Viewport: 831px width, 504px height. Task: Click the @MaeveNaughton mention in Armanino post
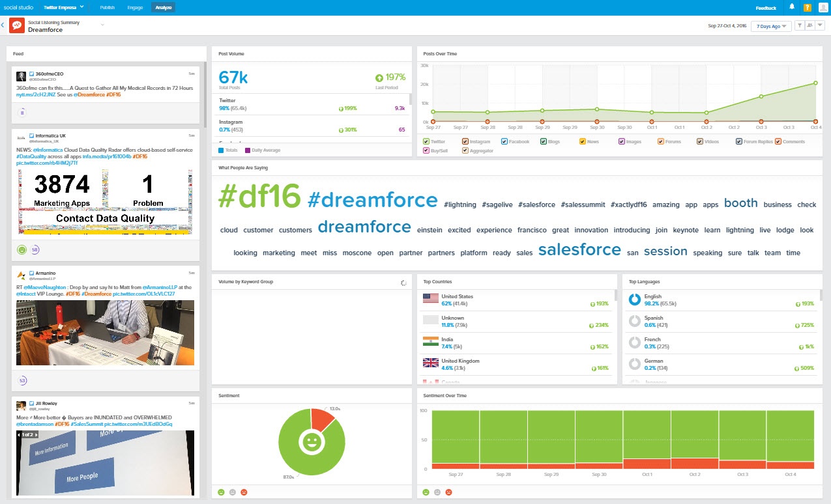pyautogui.click(x=44, y=287)
